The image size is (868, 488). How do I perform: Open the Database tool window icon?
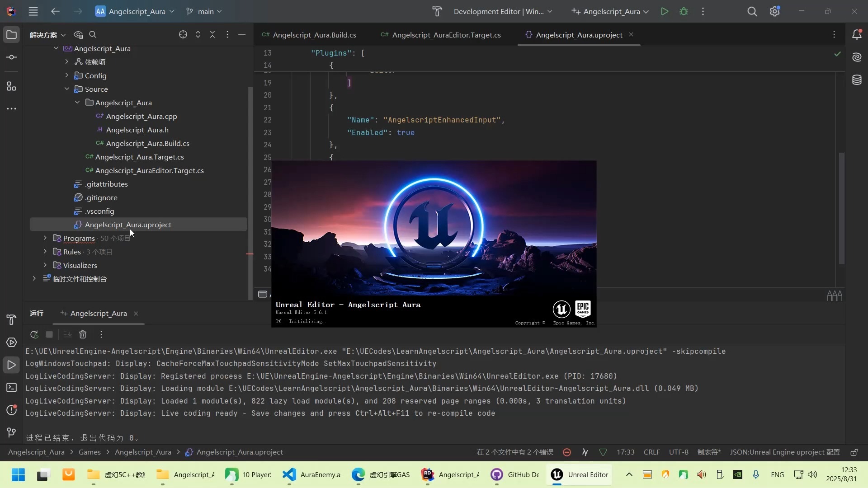point(857,80)
